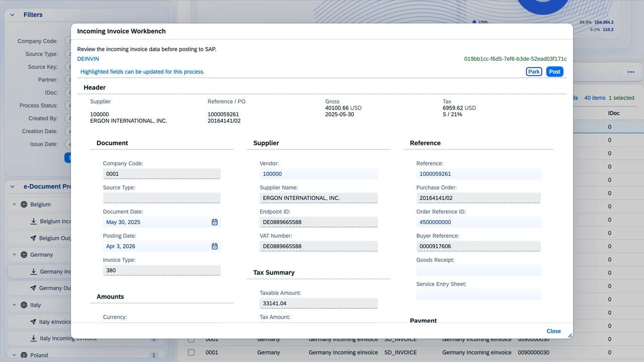Click the Company Code field 0001

click(162, 174)
